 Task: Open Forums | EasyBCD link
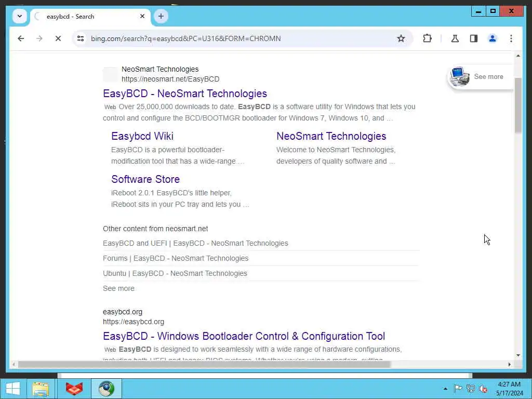[x=176, y=258]
